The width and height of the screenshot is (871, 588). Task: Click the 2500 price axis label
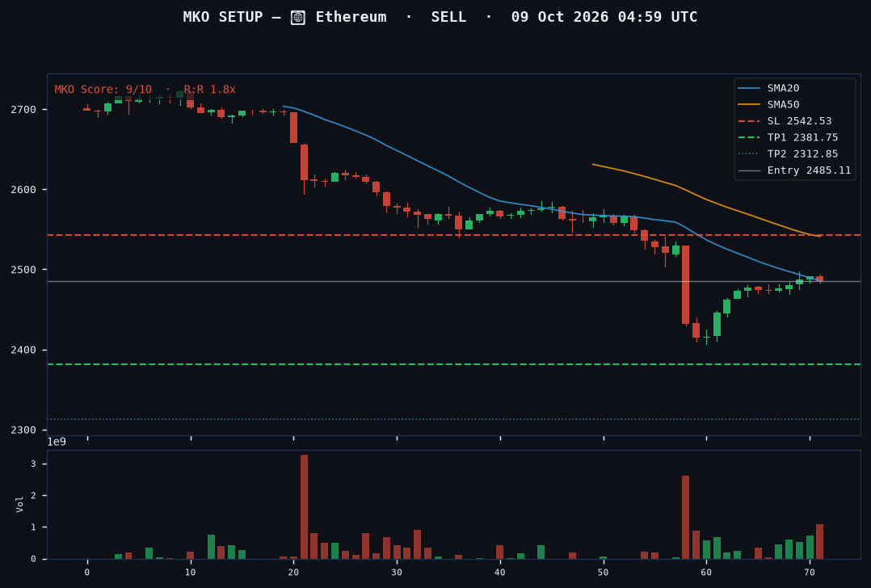[23, 270]
